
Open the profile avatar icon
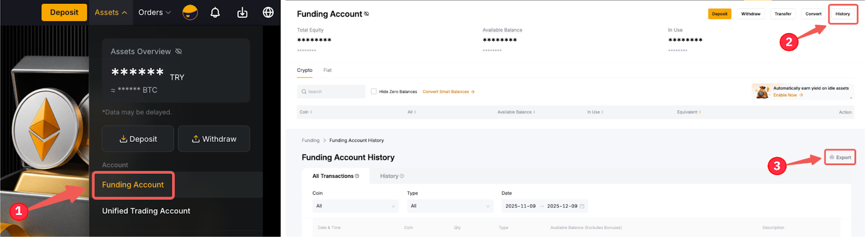click(x=190, y=13)
